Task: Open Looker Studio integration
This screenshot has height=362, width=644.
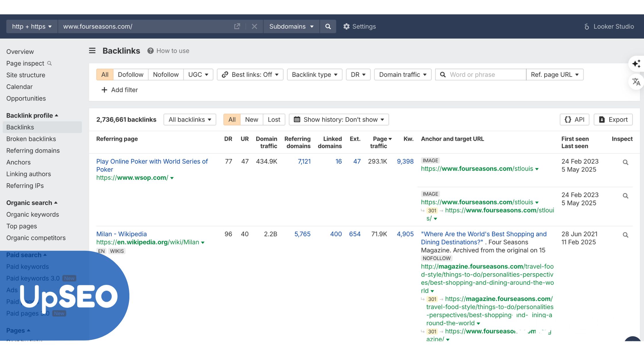Action: pos(609,26)
